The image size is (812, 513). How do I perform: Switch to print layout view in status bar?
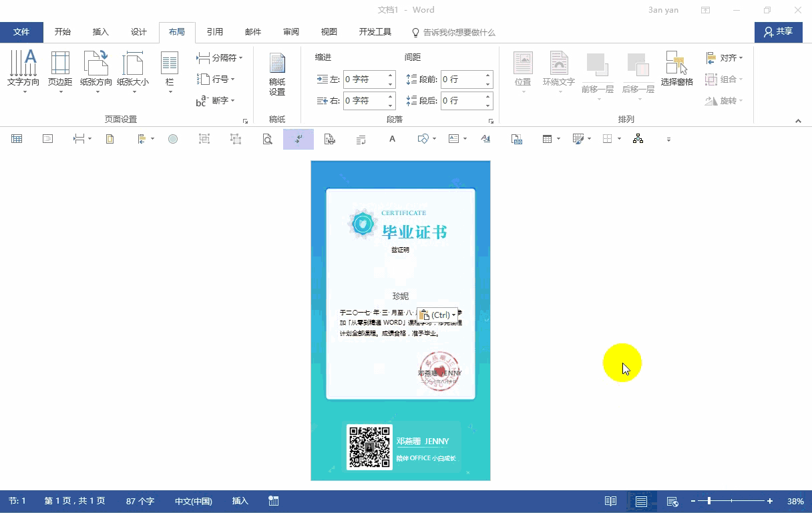coord(641,501)
